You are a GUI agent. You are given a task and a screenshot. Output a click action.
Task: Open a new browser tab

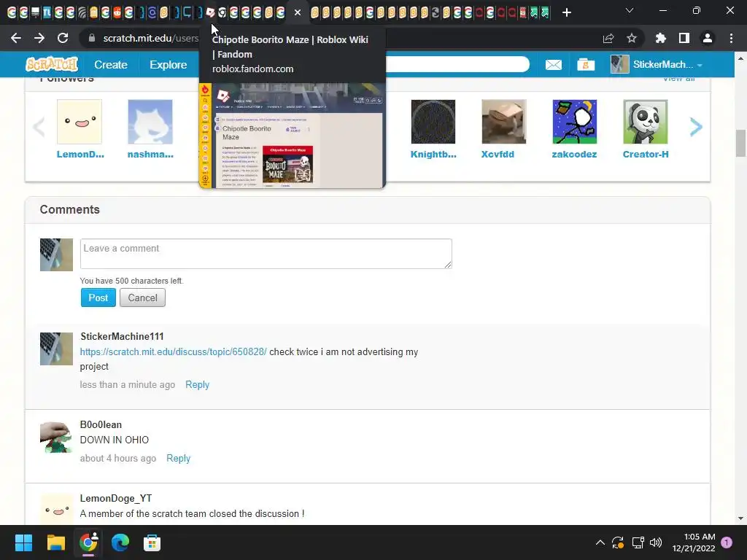coord(566,12)
